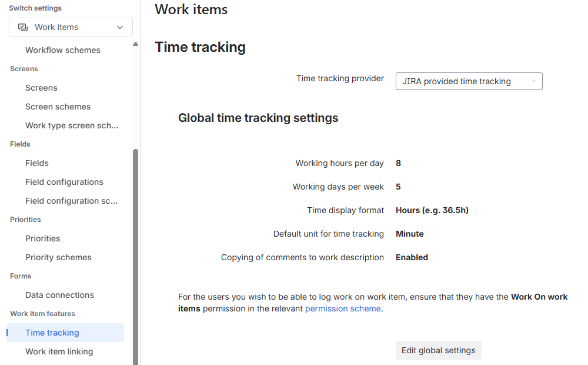Open Work type screen schemes item
Screen dimensions: 588x365
[72, 125]
